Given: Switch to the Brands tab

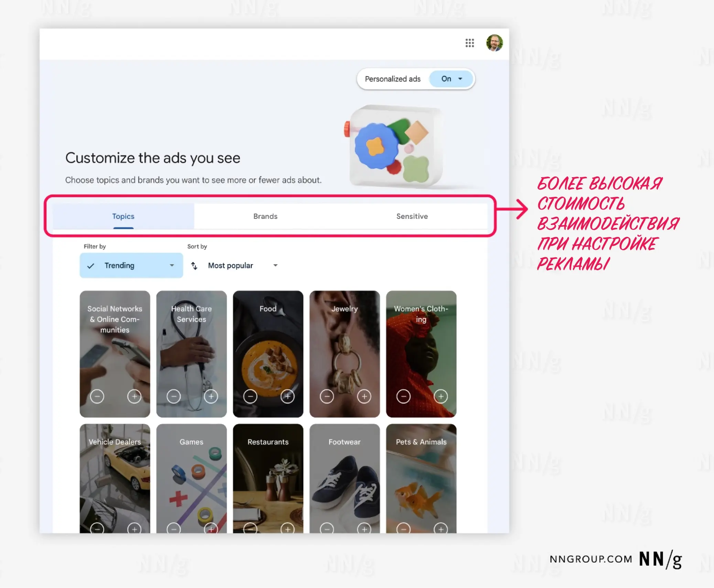Looking at the screenshot, I should [265, 216].
